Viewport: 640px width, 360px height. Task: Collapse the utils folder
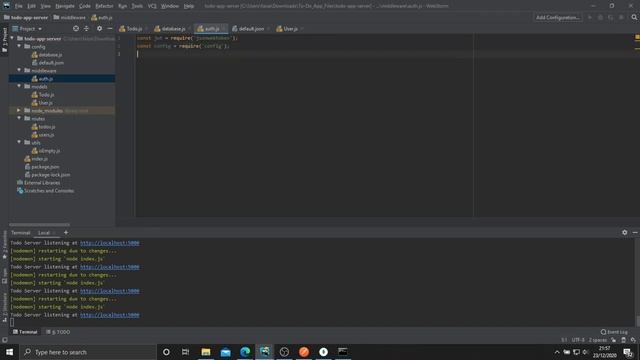point(19,142)
